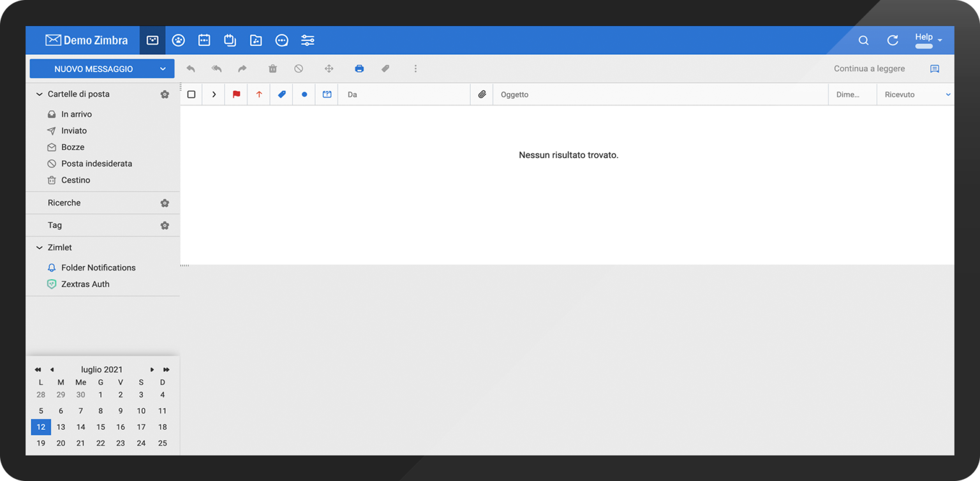Open the Briefcase files tab

[256, 40]
